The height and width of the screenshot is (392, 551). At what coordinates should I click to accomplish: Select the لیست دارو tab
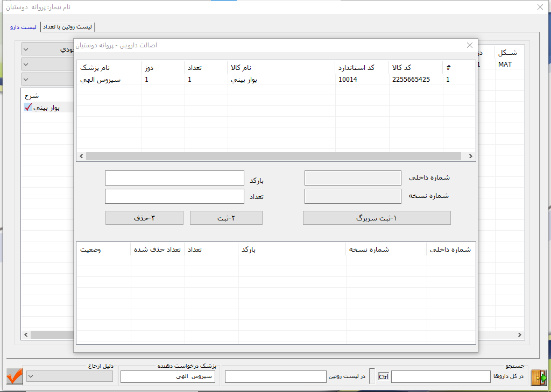coord(23,27)
